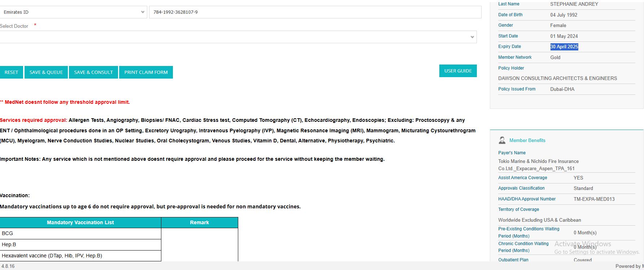Click the Mandatory Vaccination List column header
The height and width of the screenshot is (270, 644).
point(80,223)
